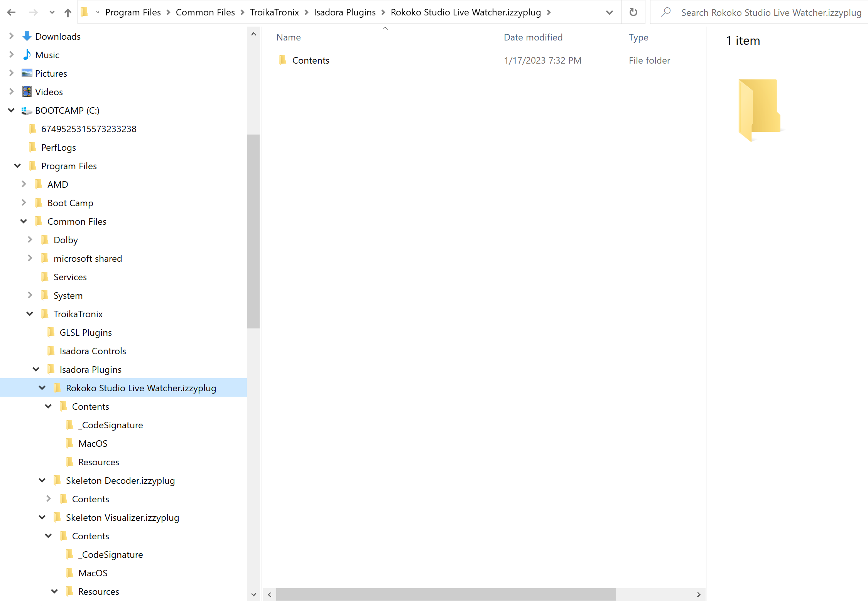
Task: Select Contents under Rokoko Studio Live Watcher
Action: (x=90, y=406)
